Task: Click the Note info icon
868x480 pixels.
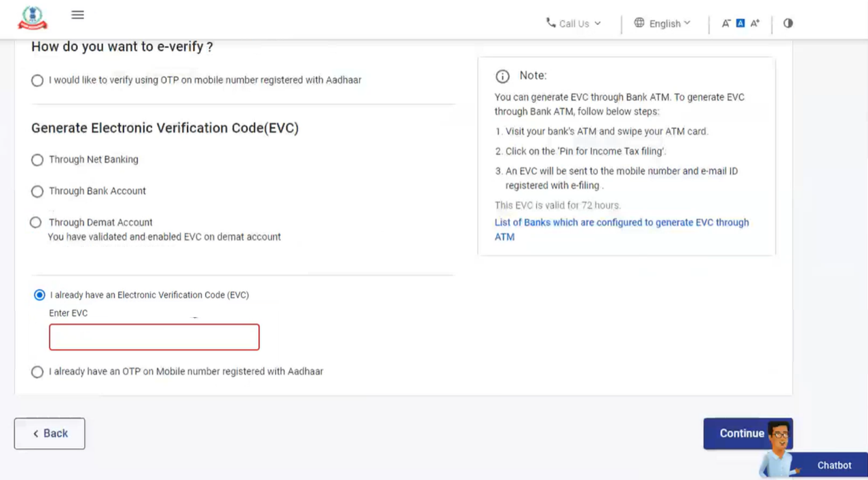Action: pos(502,76)
